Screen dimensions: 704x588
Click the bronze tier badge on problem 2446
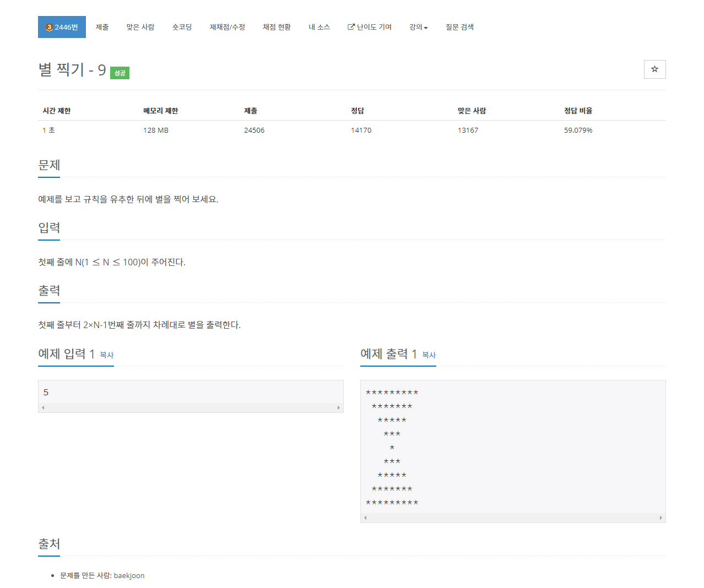point(50,26)
